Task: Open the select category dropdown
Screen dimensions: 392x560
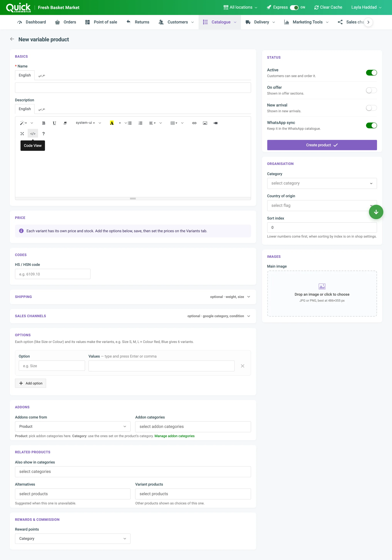Action: tap(322, 183)
